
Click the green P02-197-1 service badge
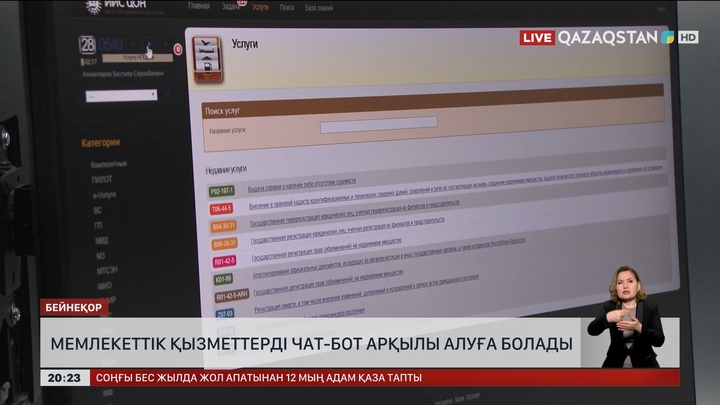pyautogui.click(x=222, y=191)
